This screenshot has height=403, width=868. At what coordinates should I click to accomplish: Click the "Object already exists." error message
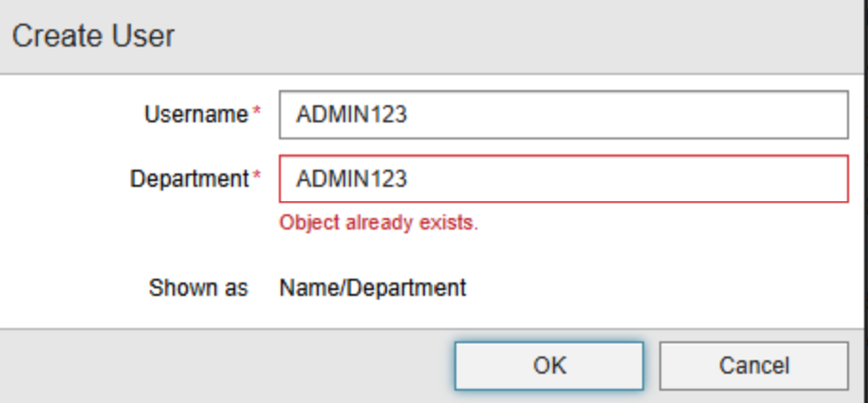[379, 225]
